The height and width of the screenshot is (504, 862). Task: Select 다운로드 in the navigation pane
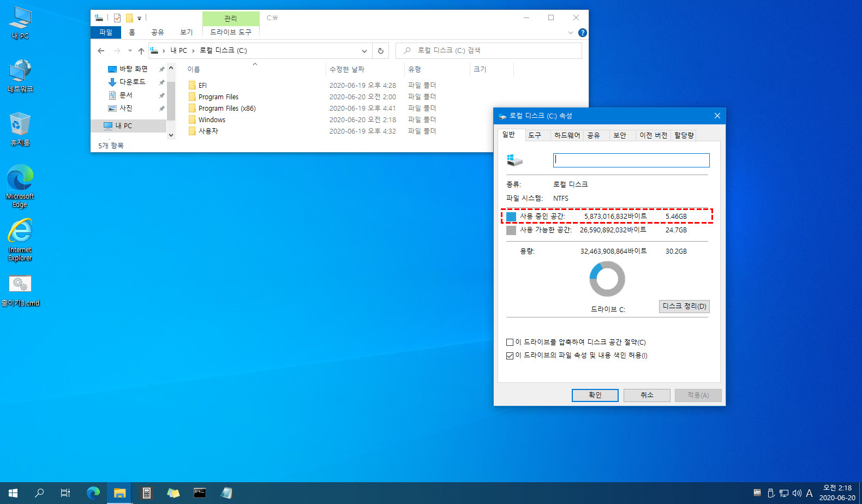133,82
